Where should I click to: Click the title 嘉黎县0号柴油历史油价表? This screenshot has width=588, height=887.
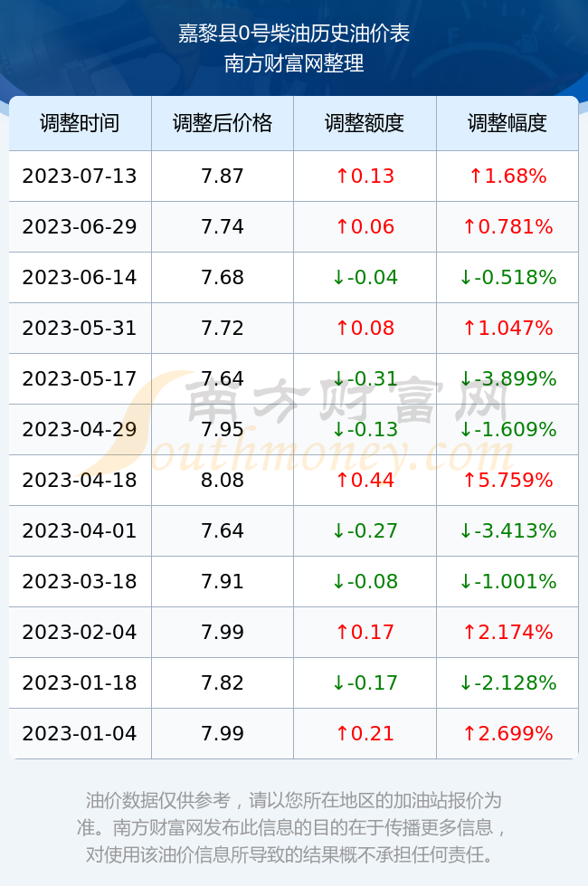click(294, 33)
